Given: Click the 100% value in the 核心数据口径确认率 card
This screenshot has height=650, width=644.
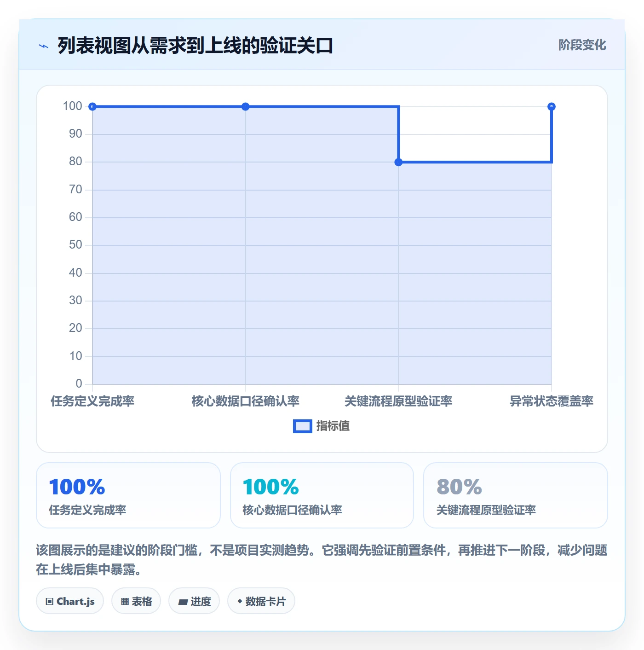Looking at the screenshot, I should click(x=271, y=487).
